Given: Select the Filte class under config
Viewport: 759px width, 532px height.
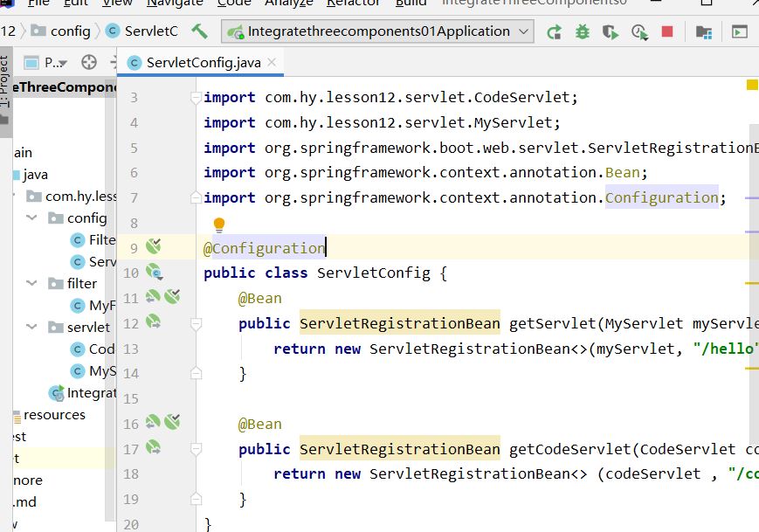Looking at the screenshot, I should [x=93, y=239].
